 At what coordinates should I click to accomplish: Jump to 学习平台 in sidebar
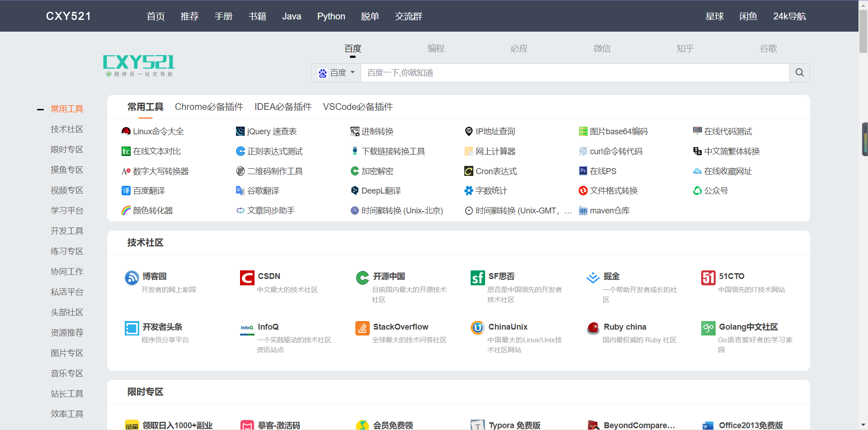[67, 211]
